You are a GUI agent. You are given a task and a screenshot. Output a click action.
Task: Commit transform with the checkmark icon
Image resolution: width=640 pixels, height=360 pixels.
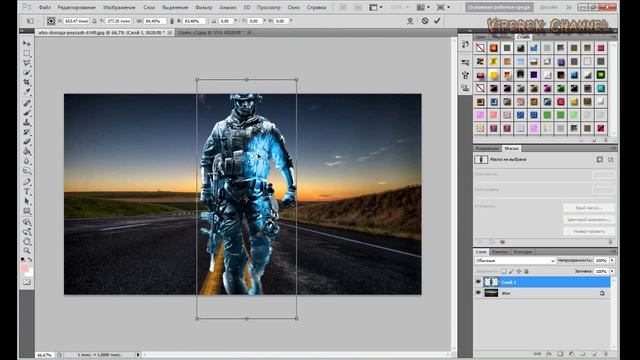point(437,20)
